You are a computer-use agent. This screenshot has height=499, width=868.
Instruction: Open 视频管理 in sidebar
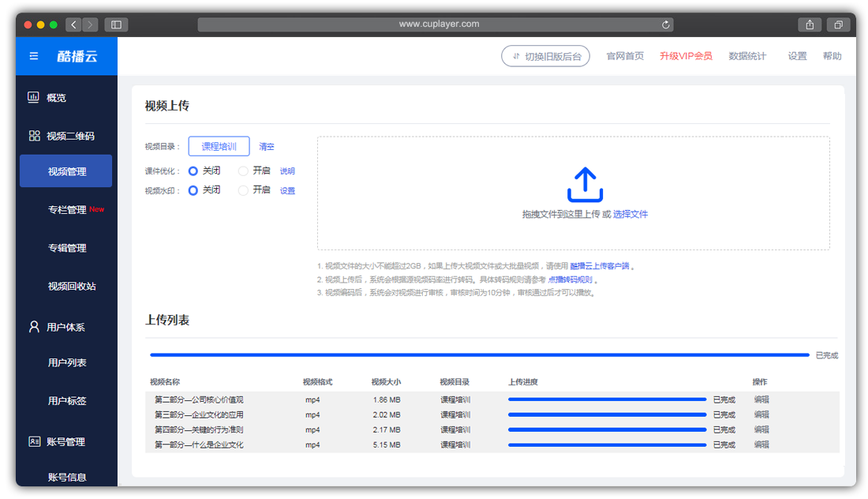[x=65, y=171]
